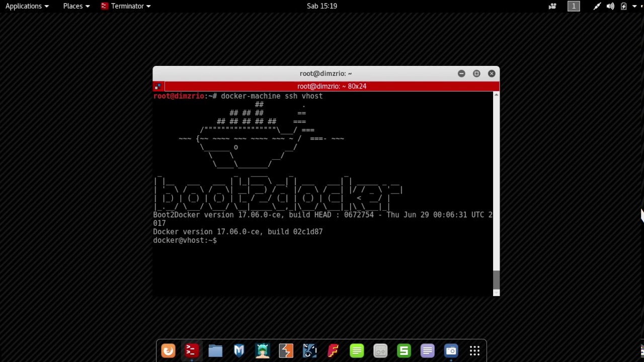Screen dimensions: 644x362
Task: Expand the system menu arrow in top bar
Action: [x=634, y=6]
